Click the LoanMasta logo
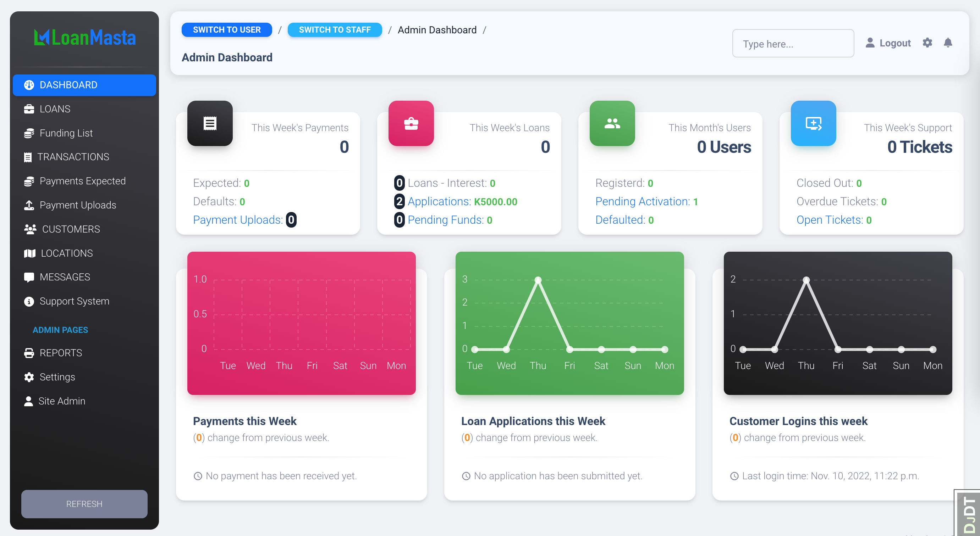The height and width of the screenshot is (536, 980). tap(84, 38)
